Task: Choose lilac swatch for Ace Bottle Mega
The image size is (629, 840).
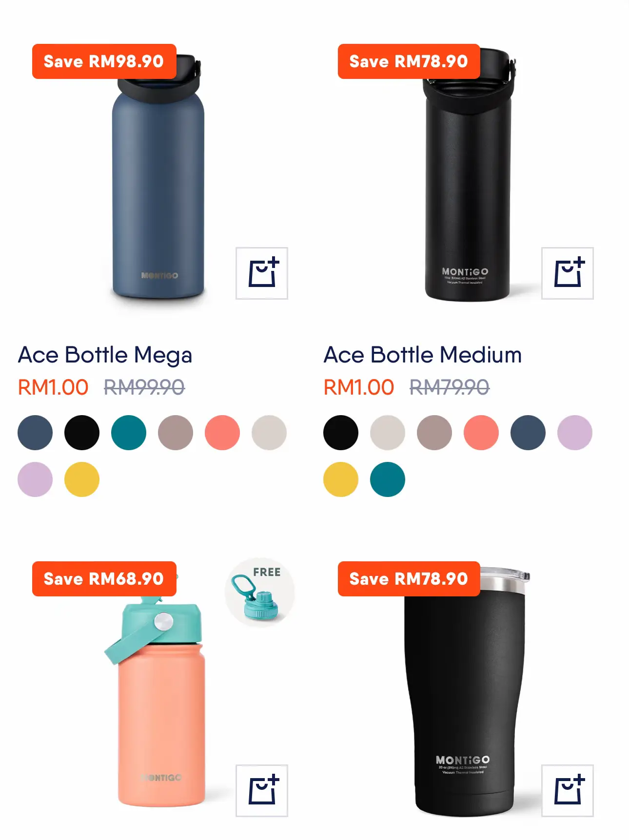Action: (x=35, y=479)
